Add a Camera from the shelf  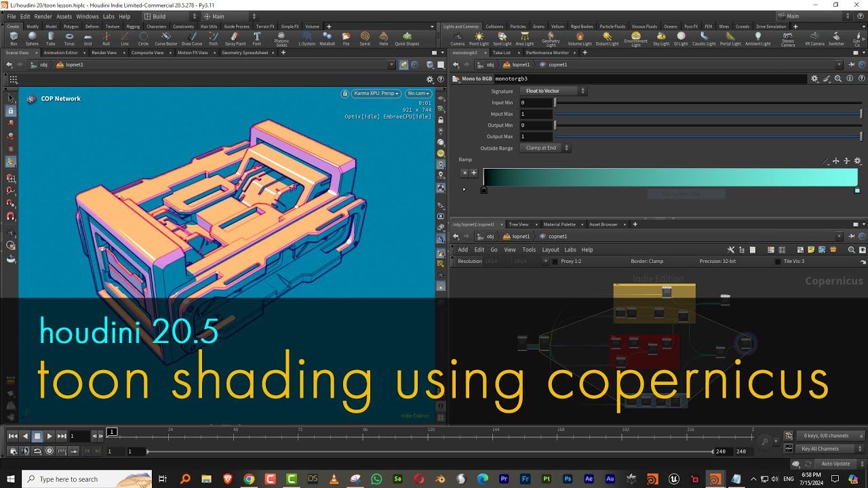pos(458,39)
